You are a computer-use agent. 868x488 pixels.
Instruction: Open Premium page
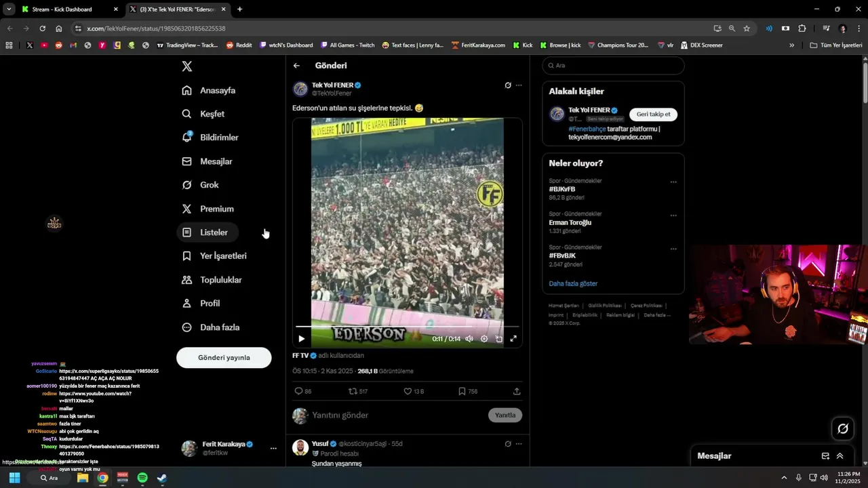[208, 209]
